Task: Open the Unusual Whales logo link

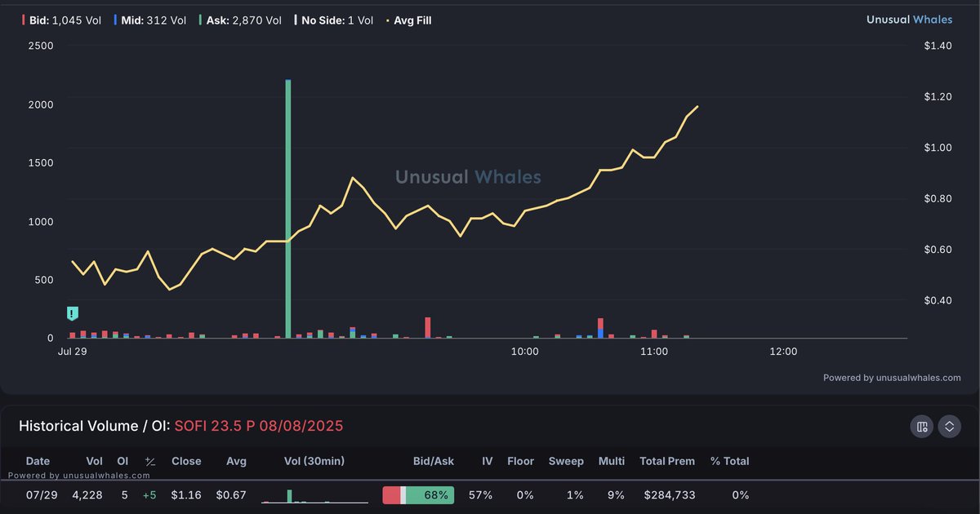Action: point(909,20)
